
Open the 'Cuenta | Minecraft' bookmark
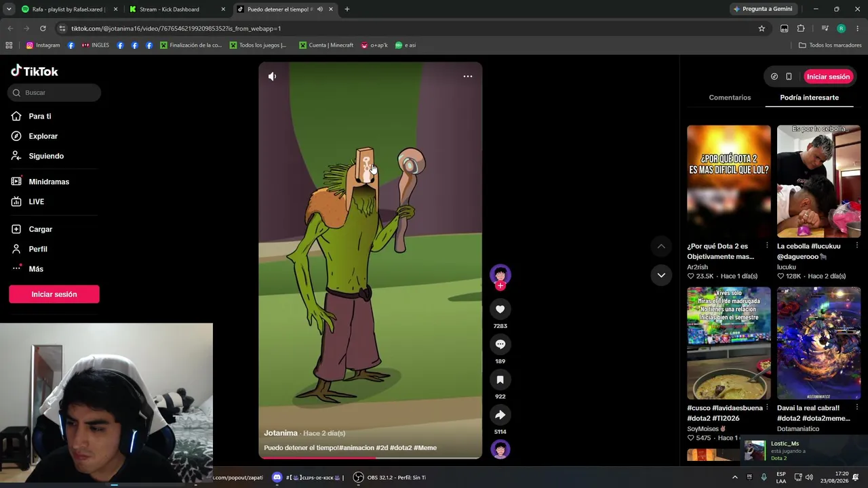coord(326,45)
